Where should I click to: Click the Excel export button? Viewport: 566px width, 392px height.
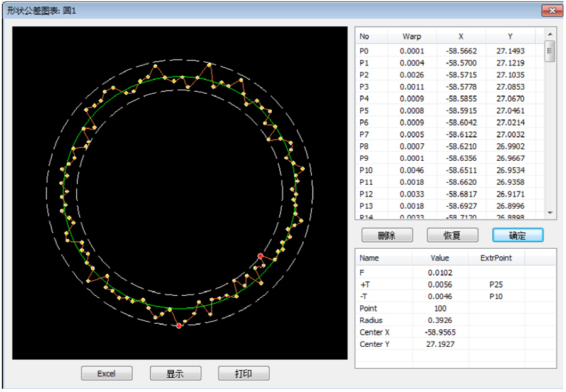point(106,373)
